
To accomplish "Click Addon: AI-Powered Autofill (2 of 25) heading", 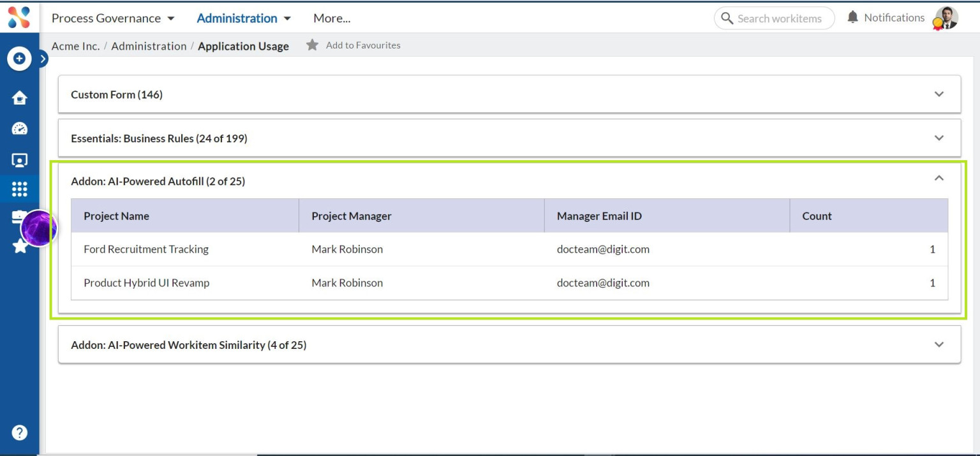I will point(158,181).
